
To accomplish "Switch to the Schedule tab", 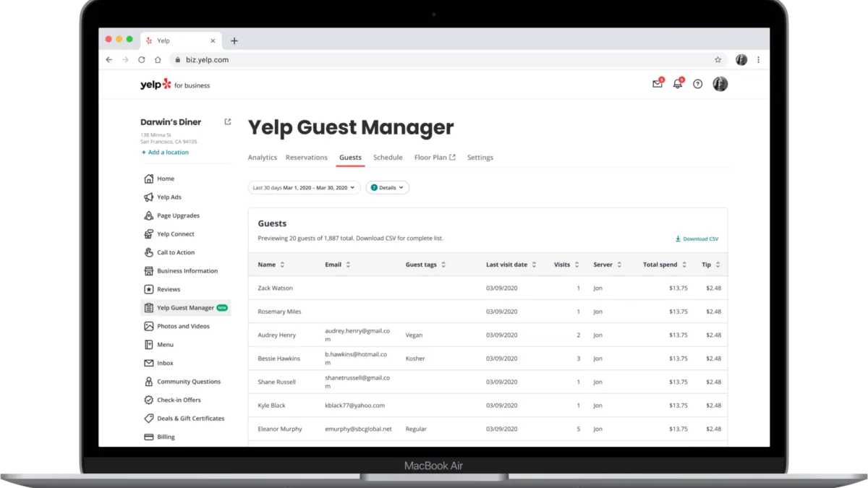I will point(388,158).
